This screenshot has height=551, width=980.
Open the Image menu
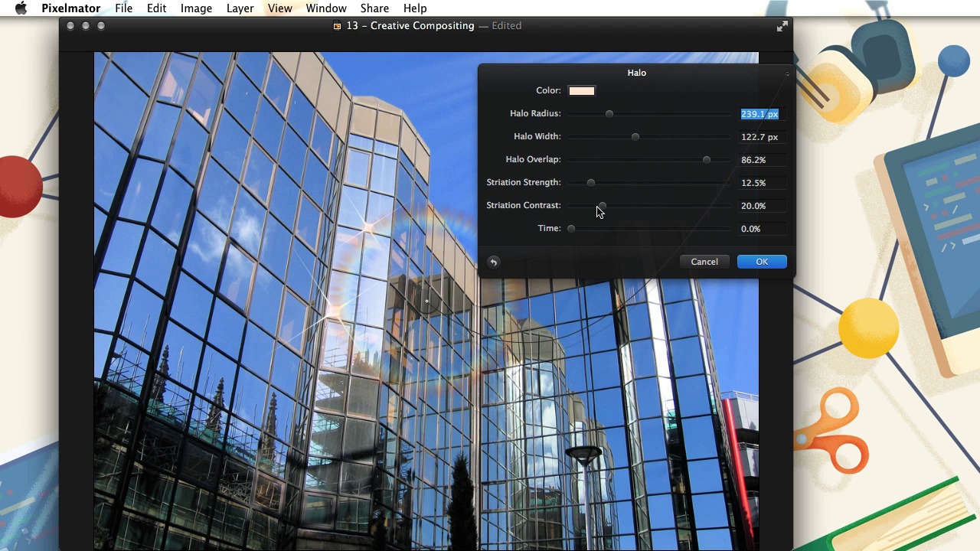point(196,8)
